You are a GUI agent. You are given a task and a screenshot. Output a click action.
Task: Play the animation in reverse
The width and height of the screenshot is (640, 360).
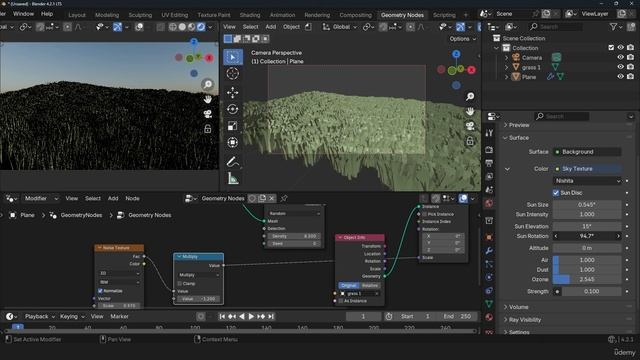tap(242, 316)
